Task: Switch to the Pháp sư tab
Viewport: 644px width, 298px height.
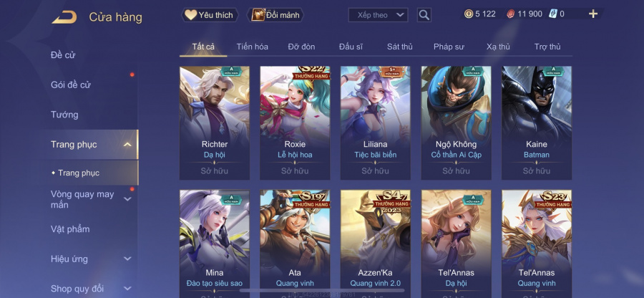Action: 449,47
